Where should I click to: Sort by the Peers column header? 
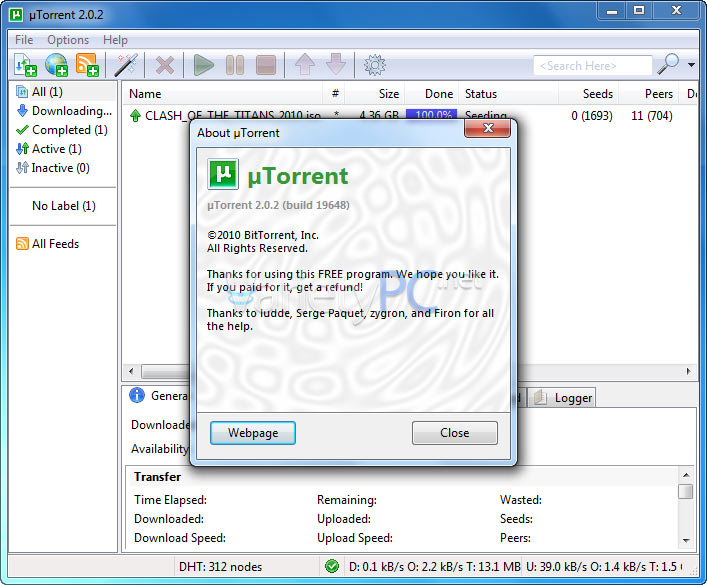click(649, 94)
